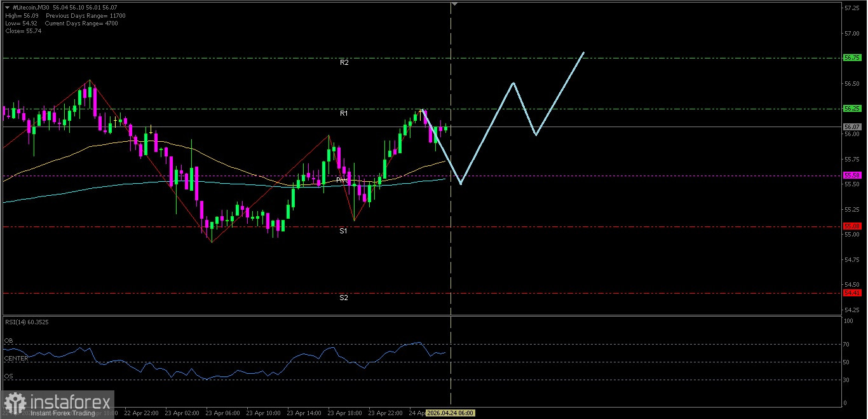Click the '22 Apr 22:00' time label
This screenshot has height=419, width=868.
142,413
